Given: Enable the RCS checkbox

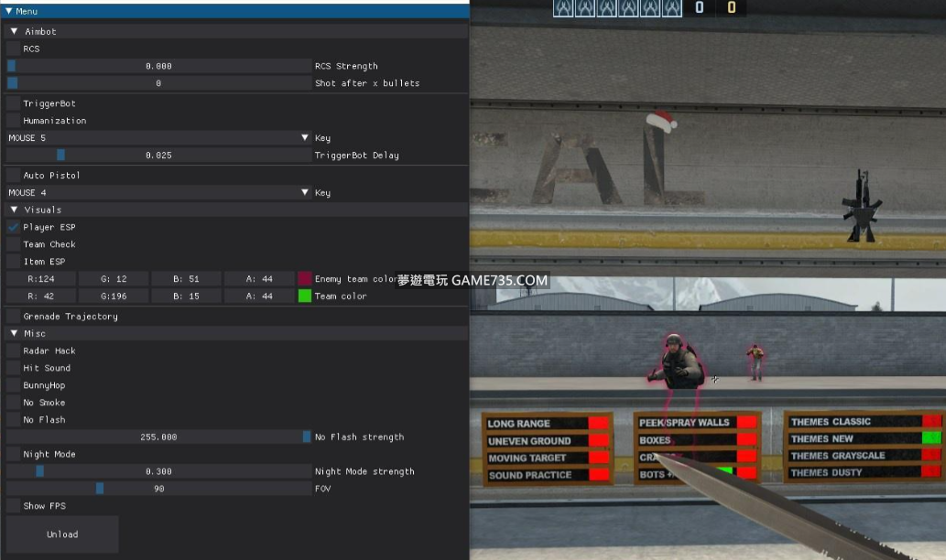Looking at the screenshot, I should [x=13, y=48].
